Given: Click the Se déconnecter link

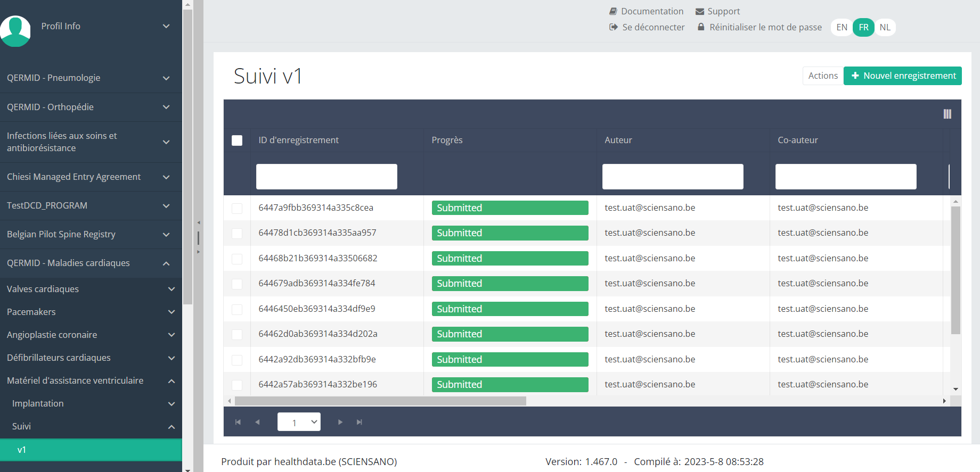Looking at the screenshot, I should (x=653, y=27).
